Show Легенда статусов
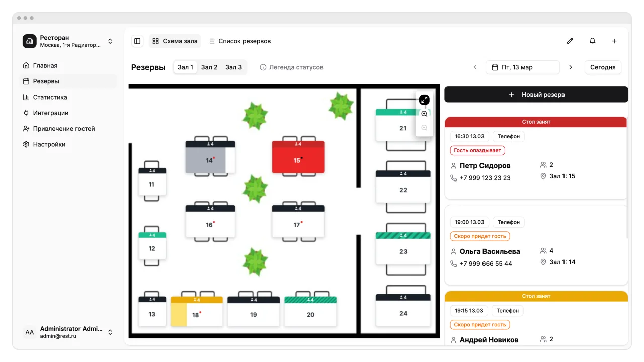This screenshot has height=362, width=644. (x=291, y=67)
